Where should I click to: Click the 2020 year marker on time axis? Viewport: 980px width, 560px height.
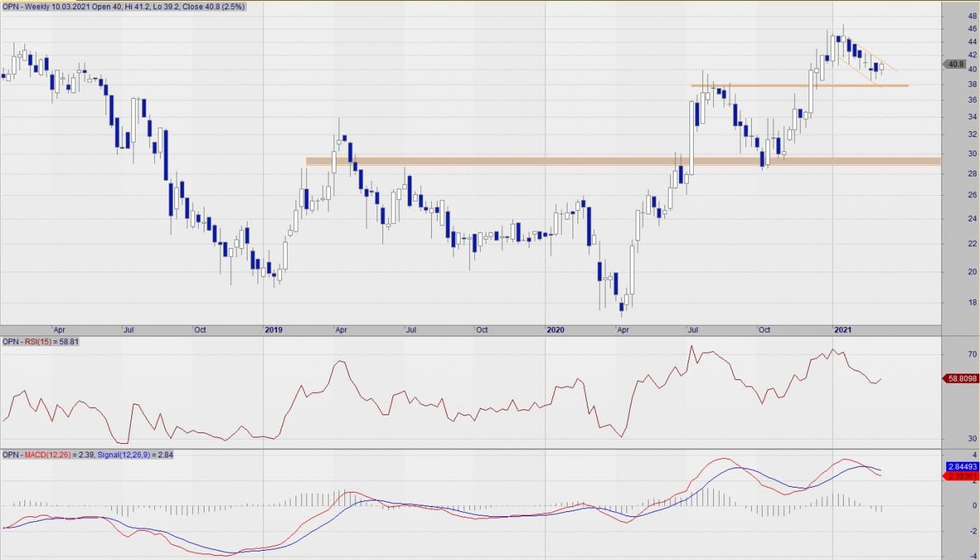click(555, 330)
